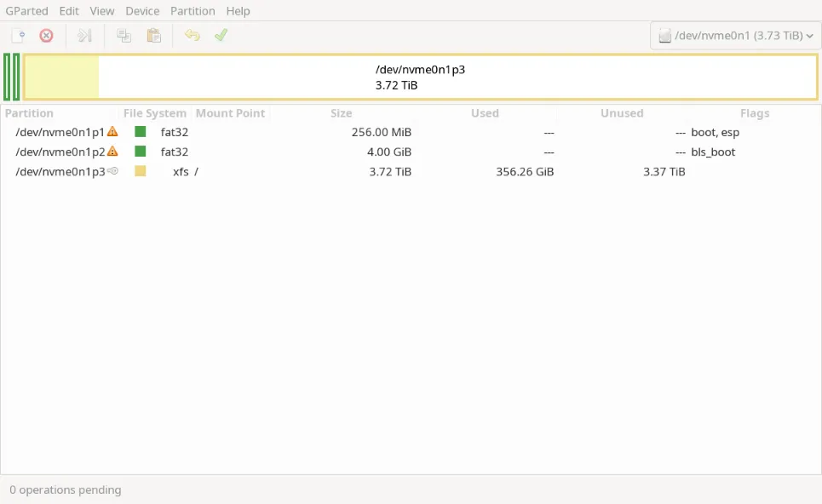This screenshot has width=822, height=504.
Task: Click the warning icon beside /dev/nvme0n1p1
Action: 112,132
